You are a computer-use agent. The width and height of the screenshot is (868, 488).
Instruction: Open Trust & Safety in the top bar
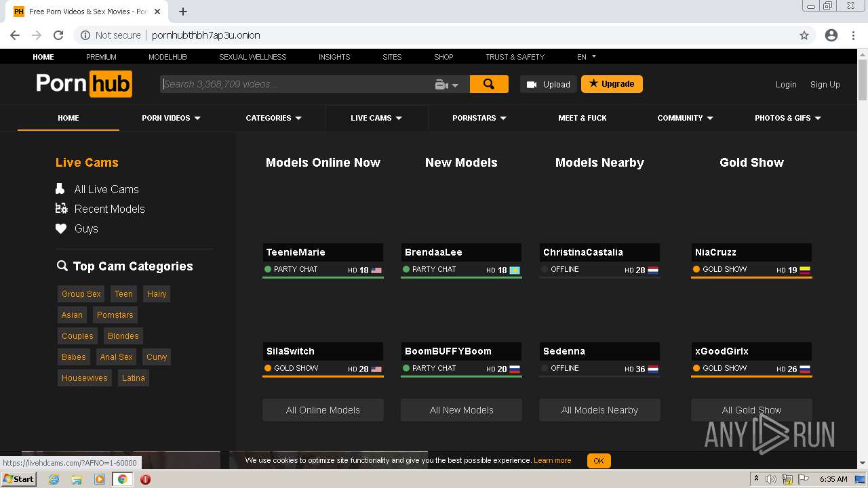515,57
